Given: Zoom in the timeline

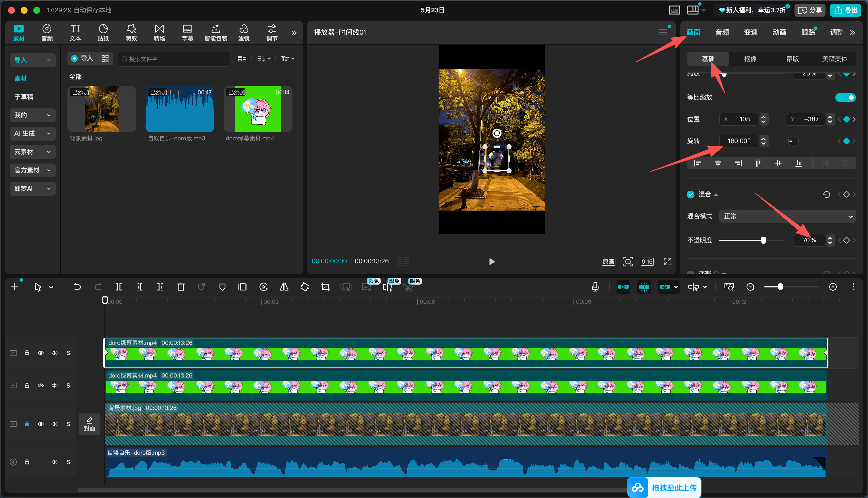Looking at the screenshot, I should (x=833, y=287).
